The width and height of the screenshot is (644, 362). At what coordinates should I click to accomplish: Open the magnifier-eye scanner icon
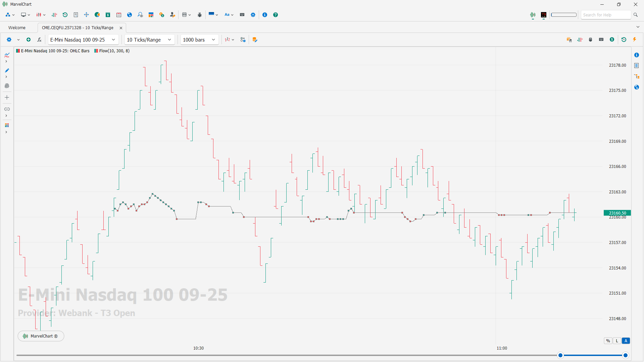tap(140, 15)
